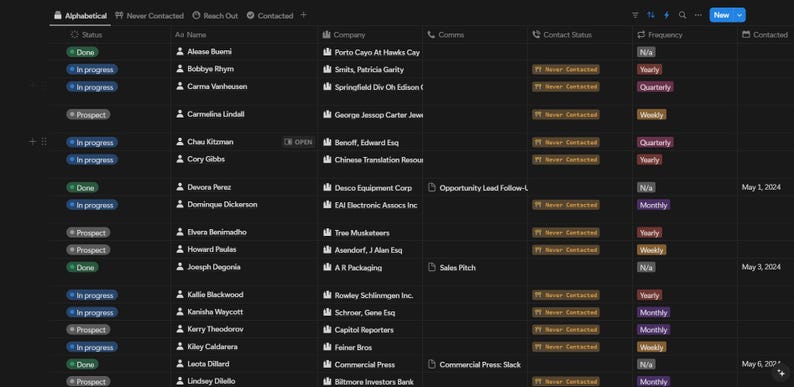Click Never Contacted tag for Elvera Benimadho

tap(566, 233)
